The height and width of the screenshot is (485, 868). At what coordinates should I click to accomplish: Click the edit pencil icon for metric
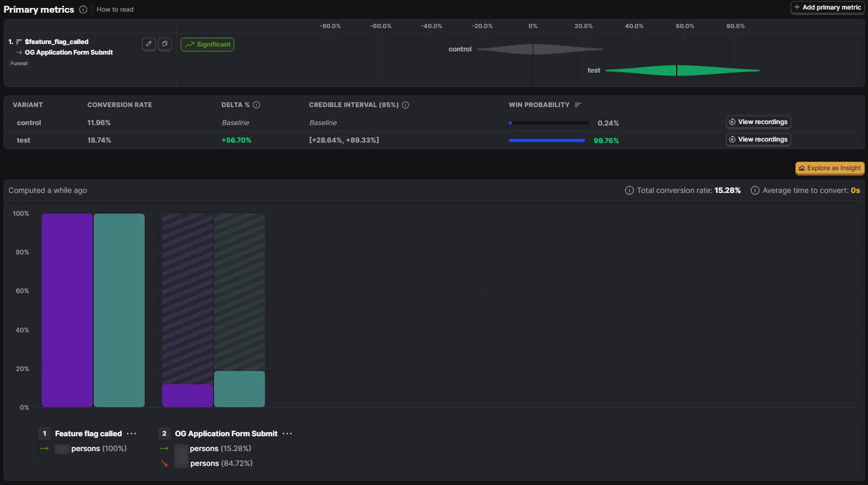tap(149, 44)
